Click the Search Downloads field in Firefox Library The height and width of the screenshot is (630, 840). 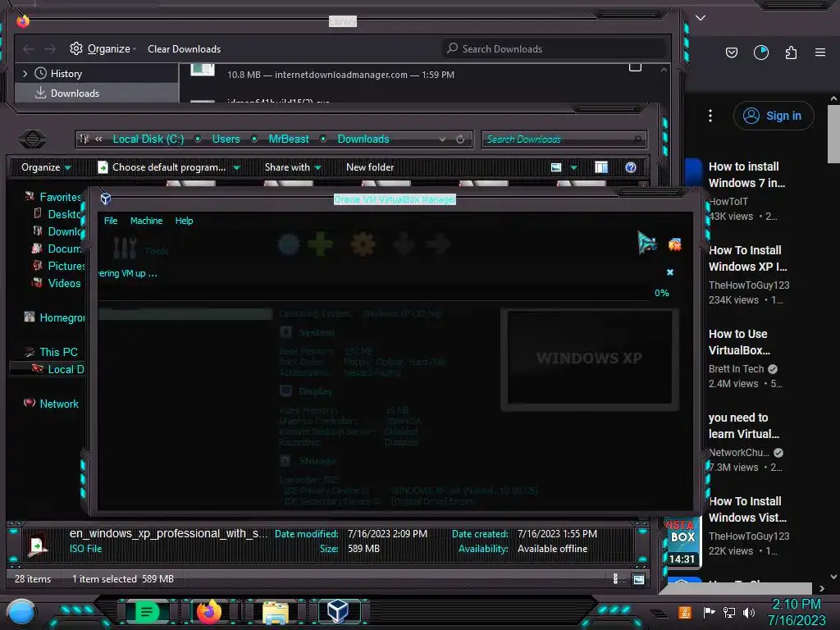coord(554,48)
